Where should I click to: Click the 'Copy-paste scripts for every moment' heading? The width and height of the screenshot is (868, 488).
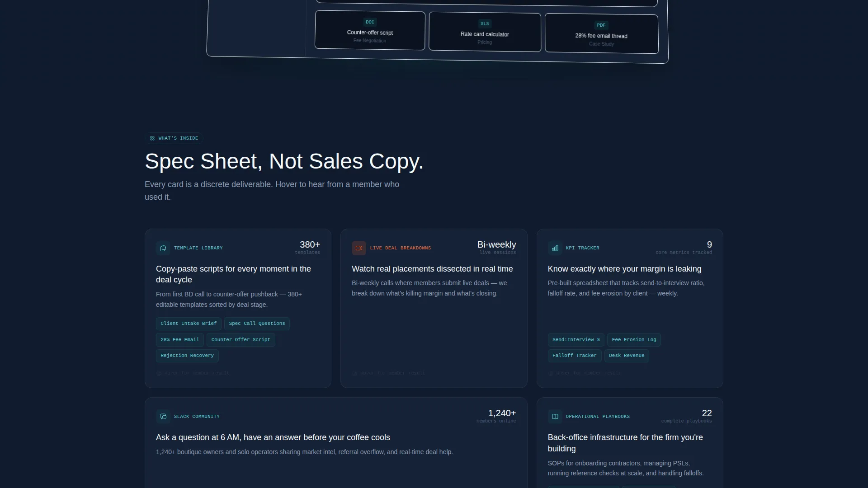click(x=233, y=274)
